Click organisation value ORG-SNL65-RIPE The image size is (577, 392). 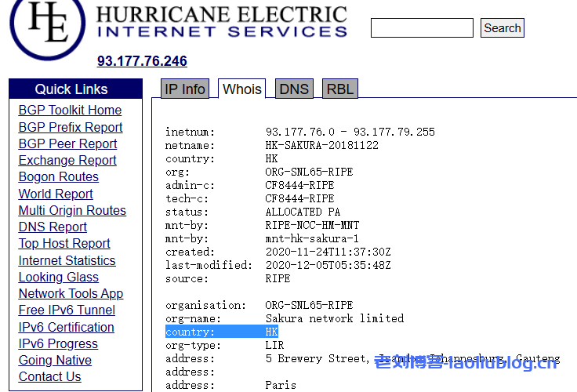309,305
